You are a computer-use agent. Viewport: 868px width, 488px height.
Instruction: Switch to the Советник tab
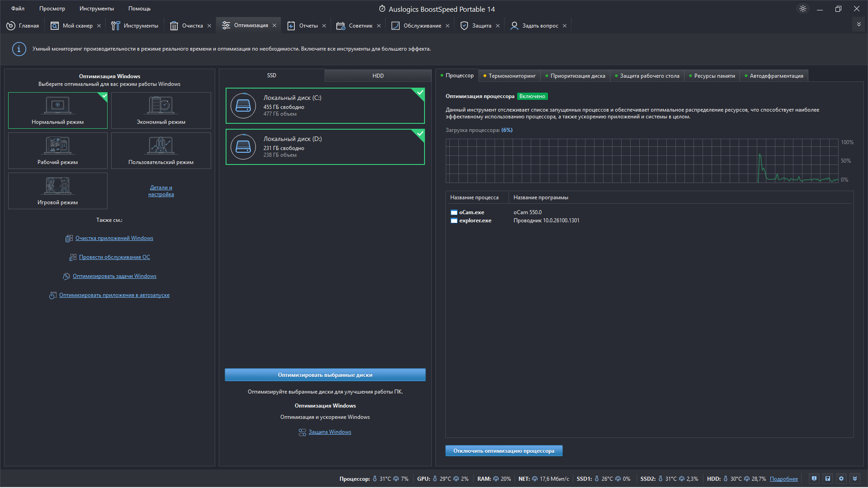pyautogui.click(x=354, y=26)
